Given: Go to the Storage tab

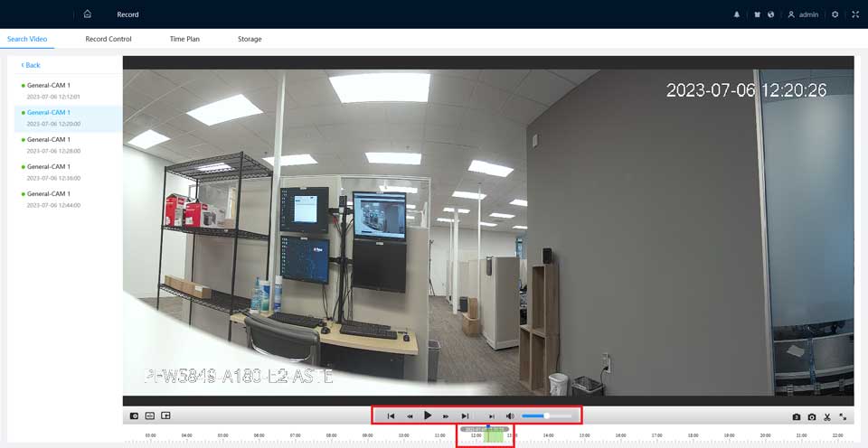Looking at the screenshot, I should coord(250,39).
